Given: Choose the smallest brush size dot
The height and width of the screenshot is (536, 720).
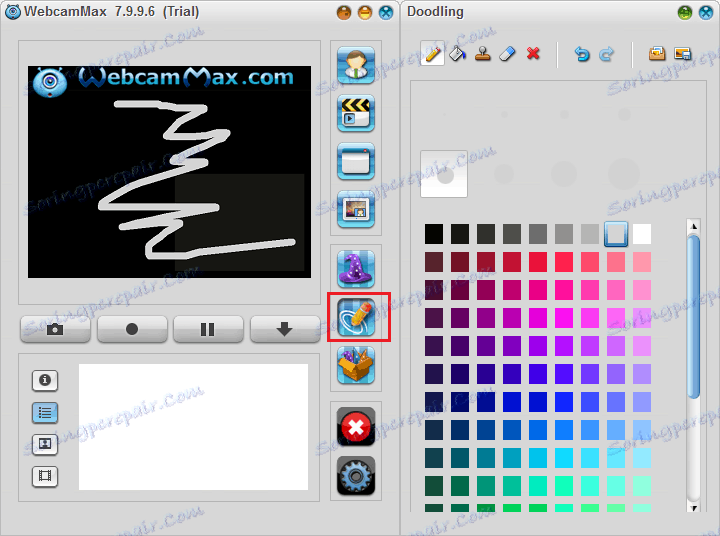Looking at the screenshot, I should pos(444,114).
